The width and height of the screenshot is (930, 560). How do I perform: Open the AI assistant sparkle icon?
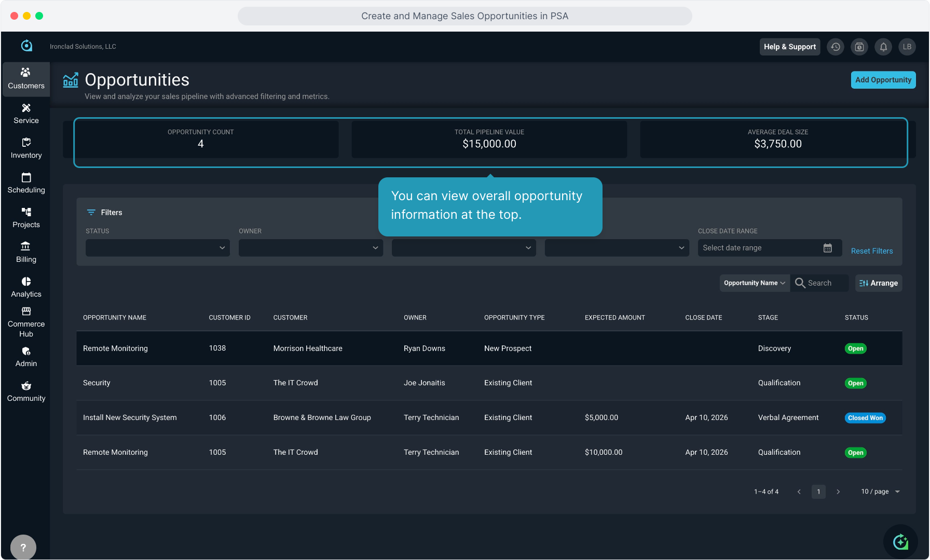(900, 542)
